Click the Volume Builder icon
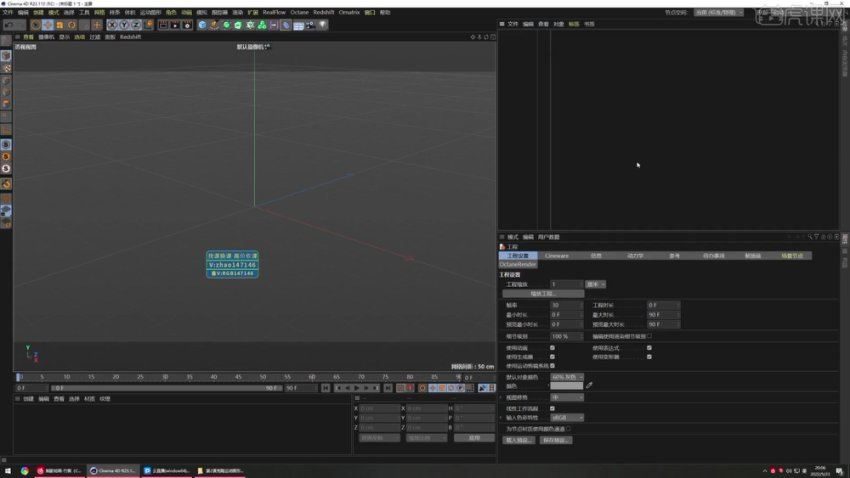The width and height of the screenshot is (850, 478). tap(262, 25)
